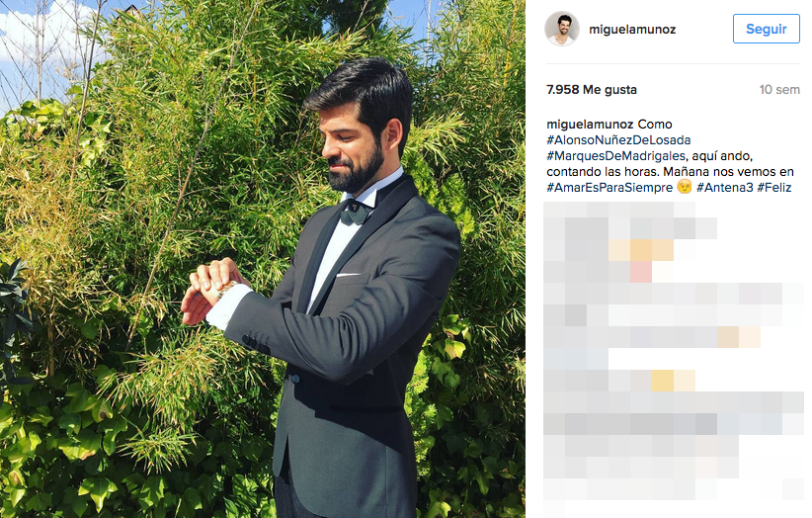Open the 10 sem timestamp link
The image size is (812, 518).
pos(779,90)
